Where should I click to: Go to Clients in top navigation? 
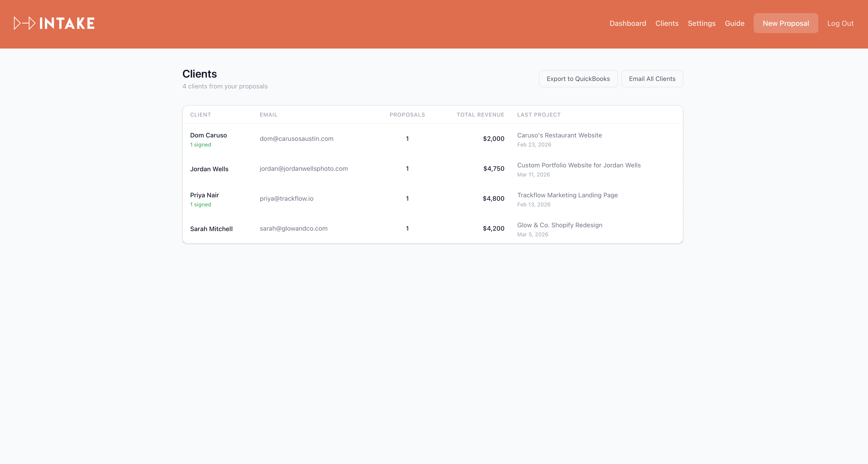click(x=667, y=23)
